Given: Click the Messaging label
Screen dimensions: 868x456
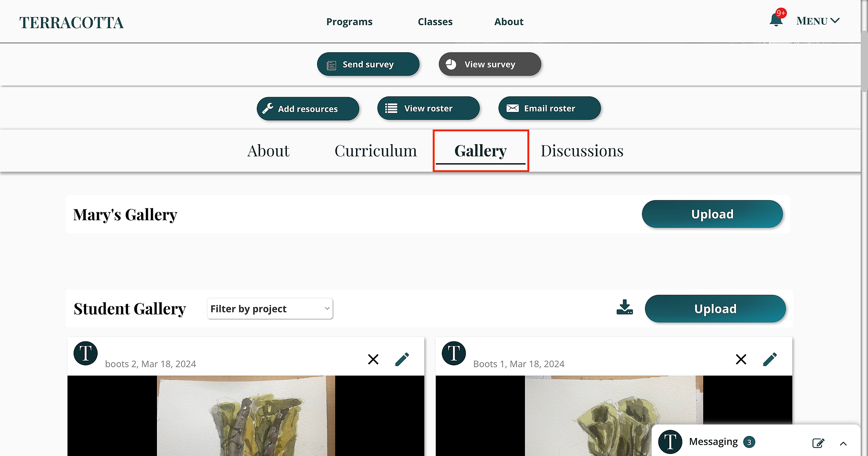Looking at the screenshot, I should (713, 442).
